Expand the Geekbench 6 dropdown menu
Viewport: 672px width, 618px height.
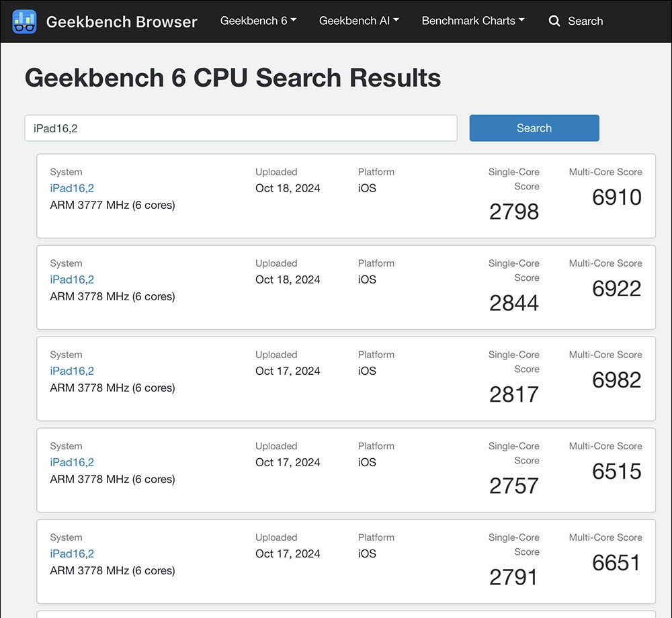coord(258,21)
